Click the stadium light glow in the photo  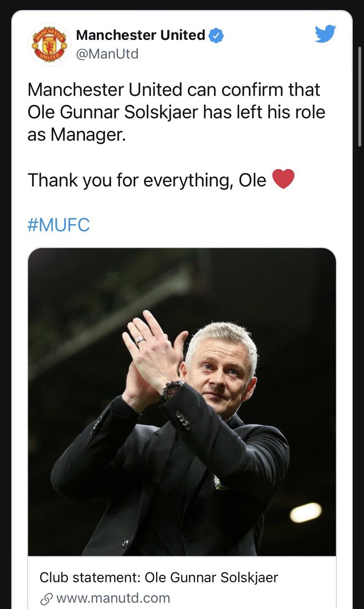click(x=306, y=513)
